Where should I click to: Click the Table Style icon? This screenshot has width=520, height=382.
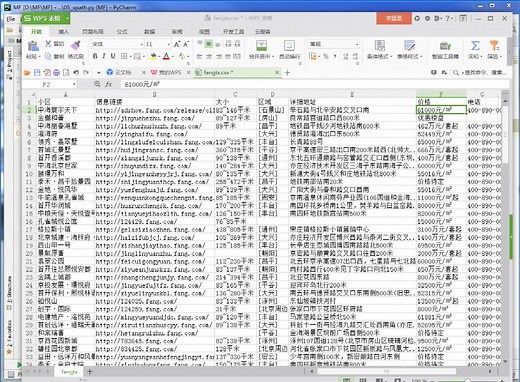click(409, 46)
